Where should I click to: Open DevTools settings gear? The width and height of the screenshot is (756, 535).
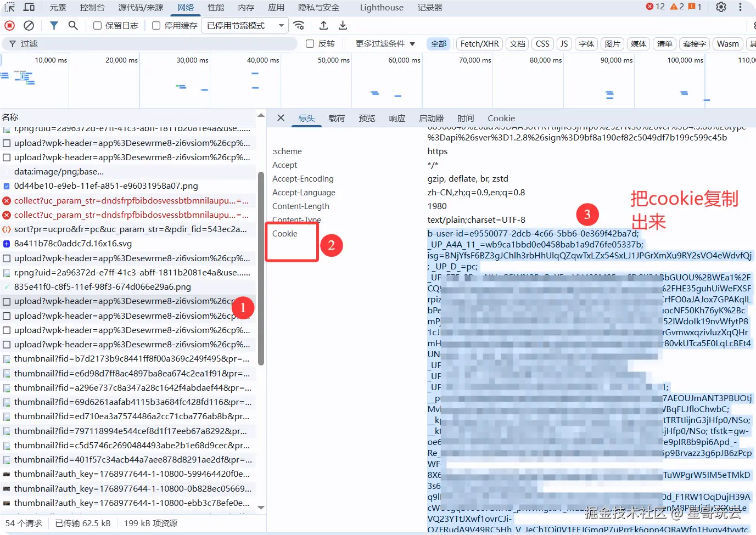721,7
